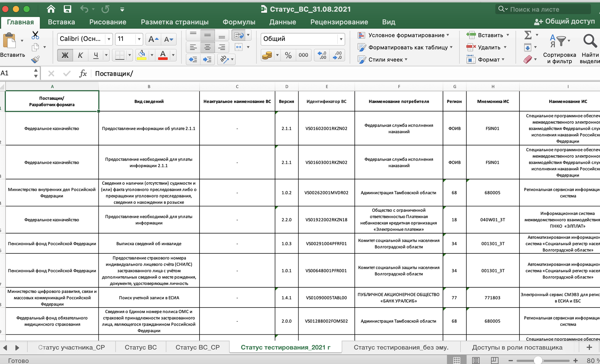Screen dimensions: 600x364
Task: Align text right
Action: pos(222,47)
